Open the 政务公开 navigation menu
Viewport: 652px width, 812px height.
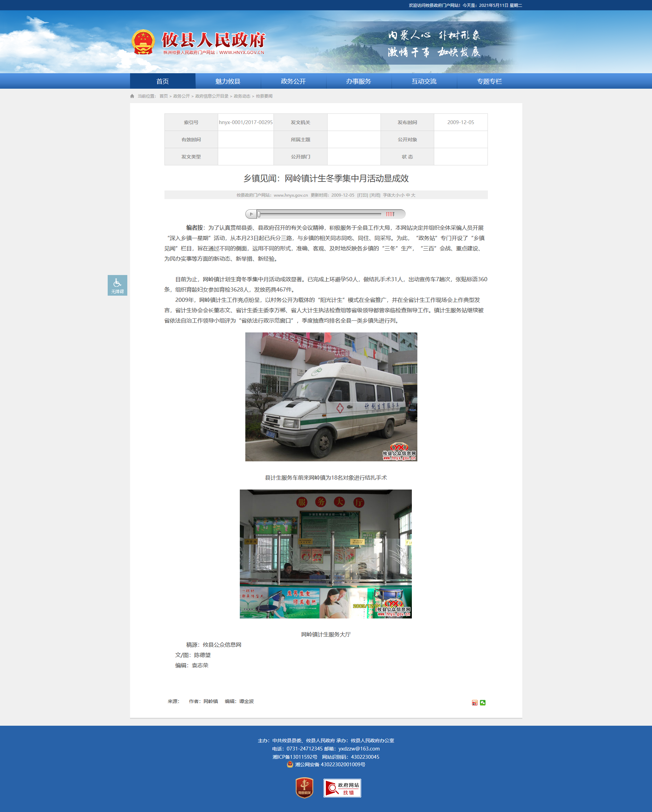pyautogui.click(x=293, y=81)
